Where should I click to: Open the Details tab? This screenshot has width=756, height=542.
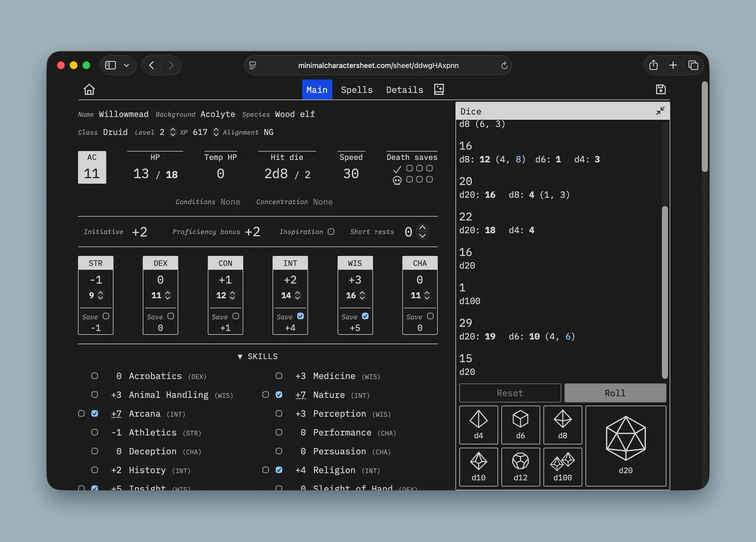click(x=404, y=90)
